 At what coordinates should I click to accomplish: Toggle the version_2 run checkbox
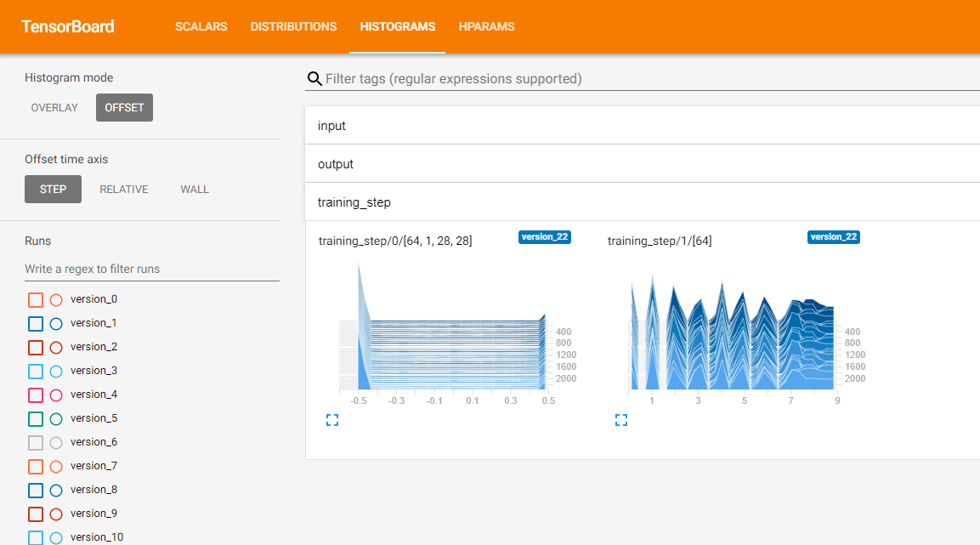36,348
